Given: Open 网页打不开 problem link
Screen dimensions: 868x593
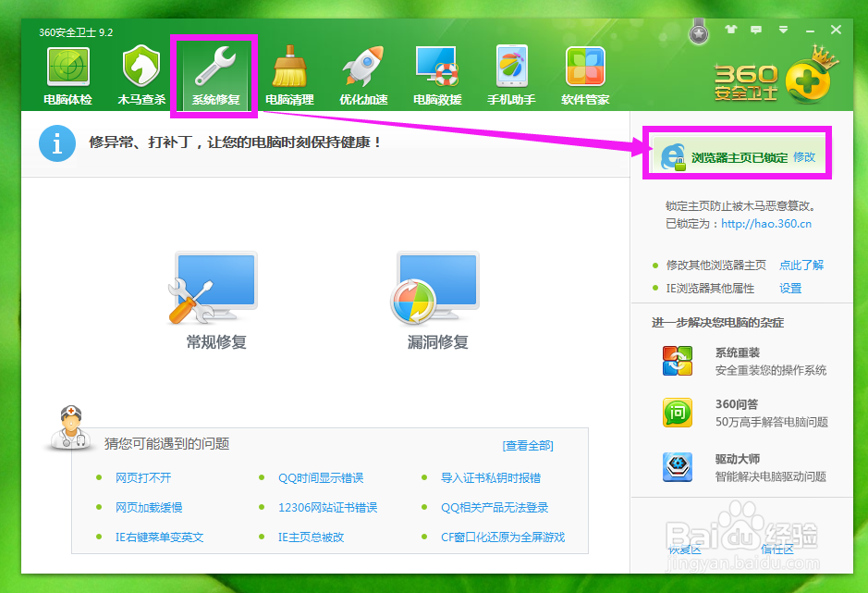Looking at the screenshot, I should click(x=143, y=477).
